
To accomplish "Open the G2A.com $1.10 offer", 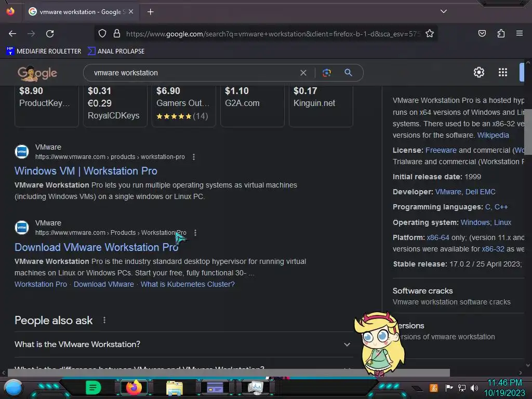I will point(252,106).
